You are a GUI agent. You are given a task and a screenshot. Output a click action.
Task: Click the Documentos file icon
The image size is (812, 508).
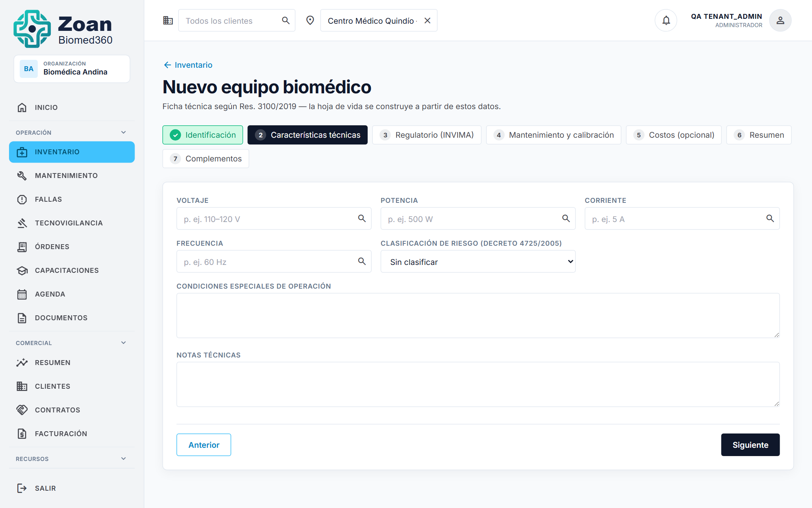[22, 318]
